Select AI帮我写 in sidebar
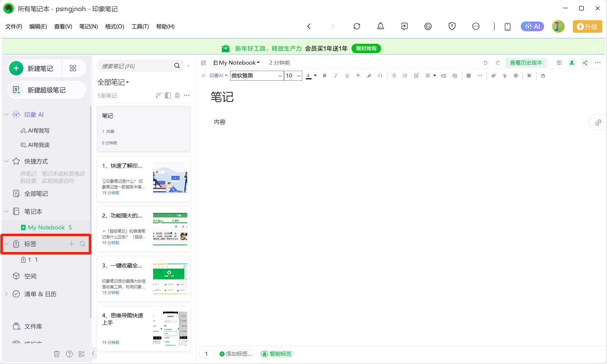607x364 pixels. [x=35, y=131]
